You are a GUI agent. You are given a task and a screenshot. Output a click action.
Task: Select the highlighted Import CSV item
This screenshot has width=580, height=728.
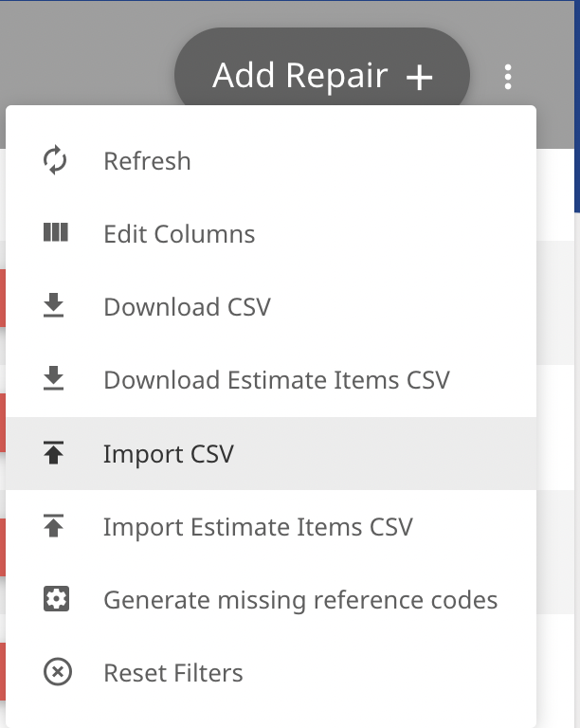tap(271, 453)
